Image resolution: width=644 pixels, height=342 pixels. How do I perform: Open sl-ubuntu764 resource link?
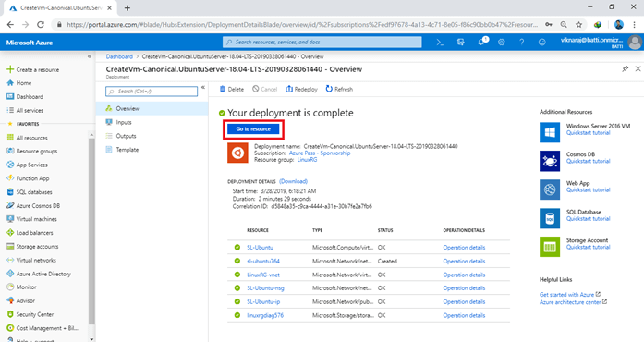263,261
